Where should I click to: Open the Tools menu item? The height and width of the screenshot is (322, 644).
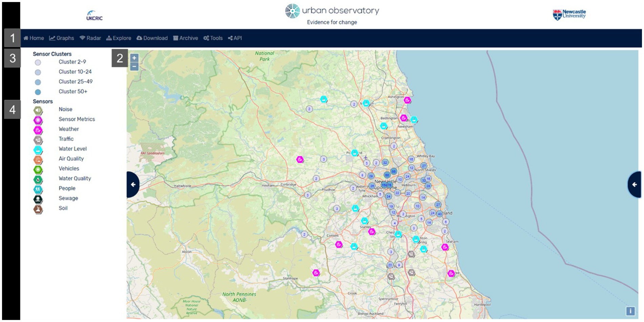213,38
